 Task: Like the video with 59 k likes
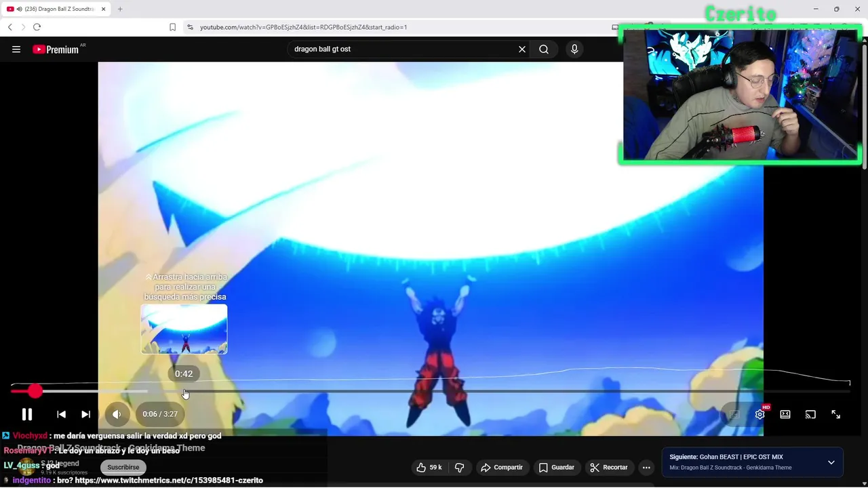click(429, 467)
